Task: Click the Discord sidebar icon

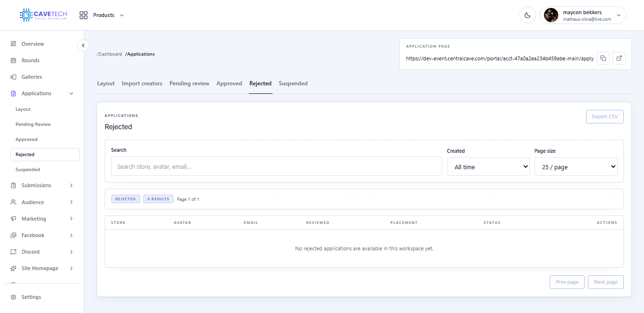Action: pos(13,252)
